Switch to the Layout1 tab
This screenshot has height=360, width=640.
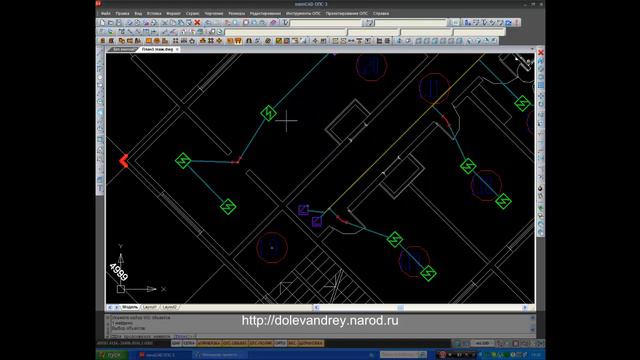[x=150, y=307]
